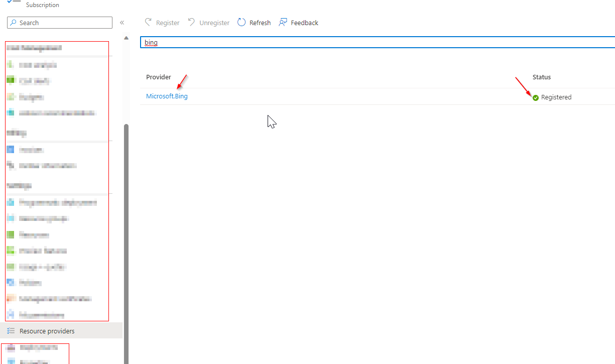Click the Unregister command
The width and height of the screenshot is (615, 364).
point(209,23)
